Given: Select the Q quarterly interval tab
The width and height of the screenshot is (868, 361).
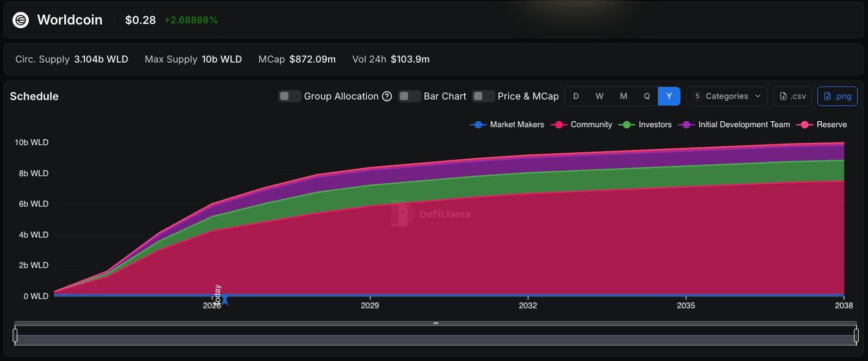Looking at the screenshot, I should pyautogui.click(x=647, y=96).
